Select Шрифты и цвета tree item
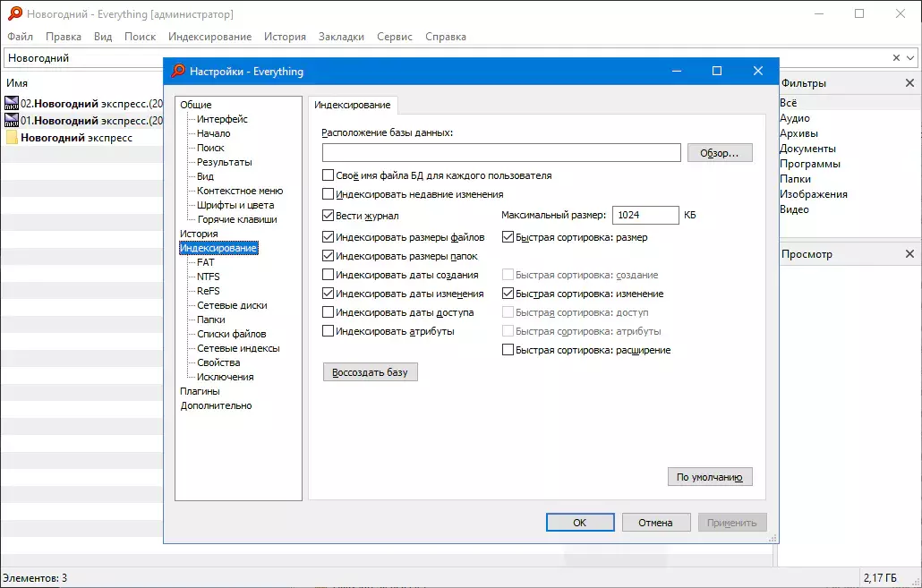 tap(235, 205)
